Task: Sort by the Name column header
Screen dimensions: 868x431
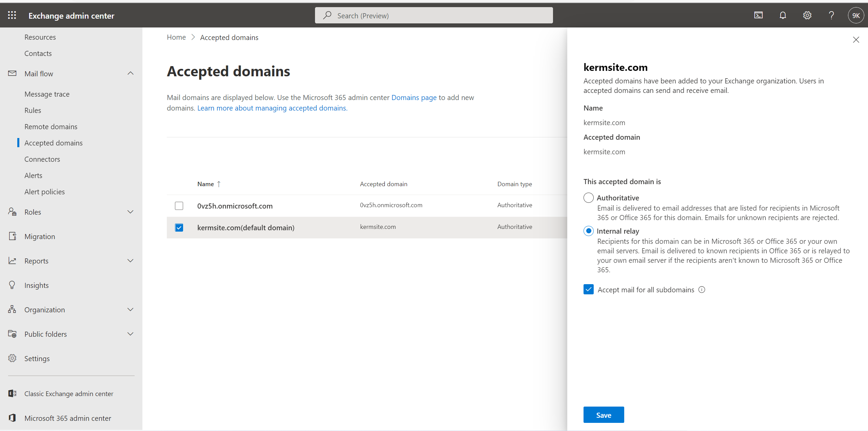Action: (205, 184)
